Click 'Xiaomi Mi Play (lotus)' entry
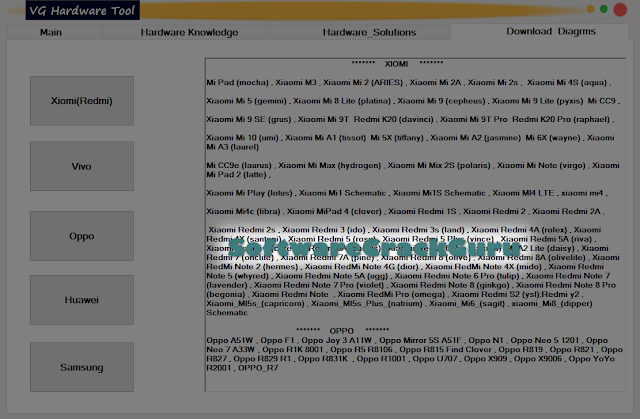The image size is (640, 419). [249, 193]
